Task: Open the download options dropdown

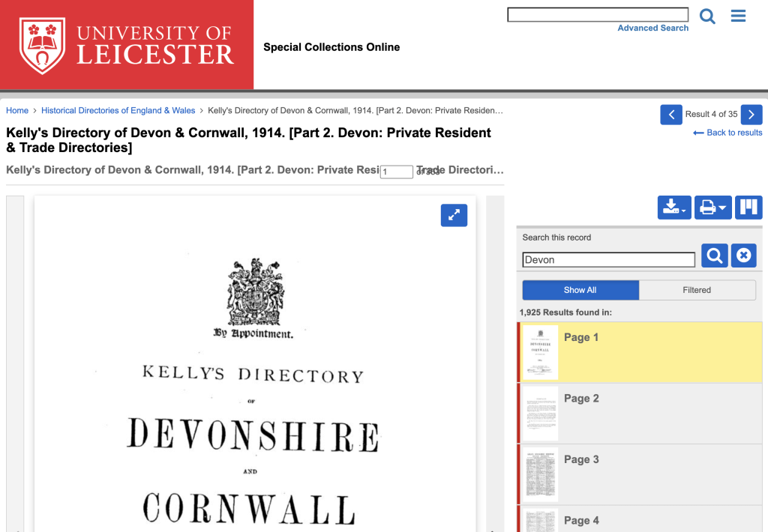Action: coord(674,208)
